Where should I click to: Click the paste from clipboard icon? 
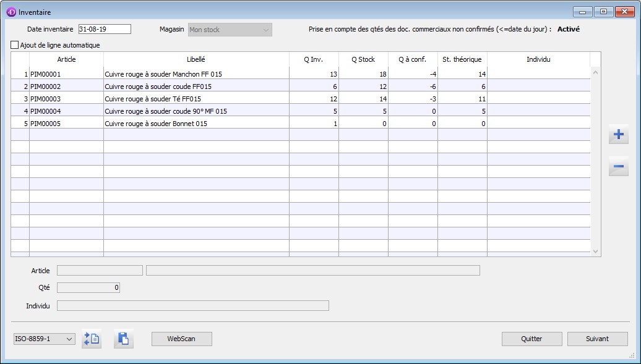coord(123,339)
